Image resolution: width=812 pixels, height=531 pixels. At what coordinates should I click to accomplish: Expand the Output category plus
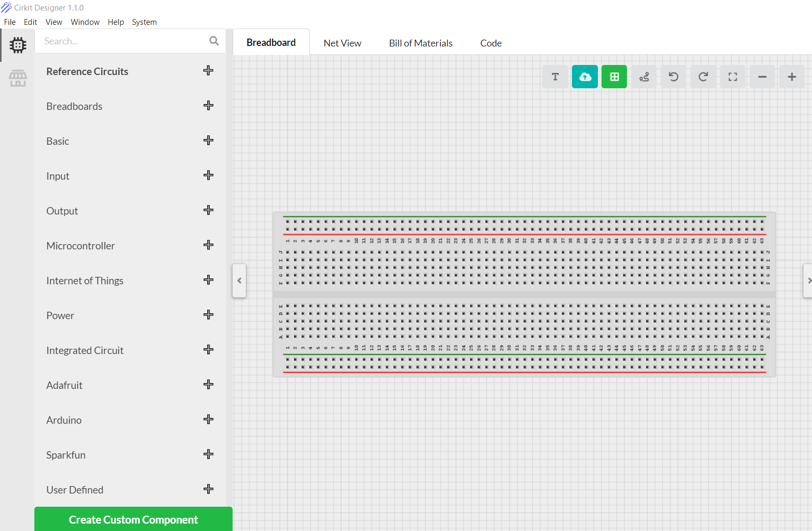pyautogui.click(x=208, y=210)
